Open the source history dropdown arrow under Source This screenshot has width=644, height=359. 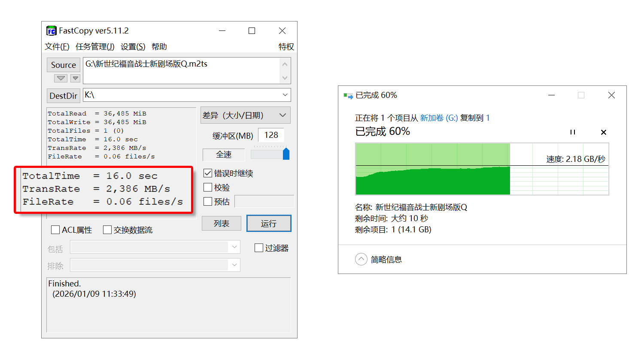(61, 78)
